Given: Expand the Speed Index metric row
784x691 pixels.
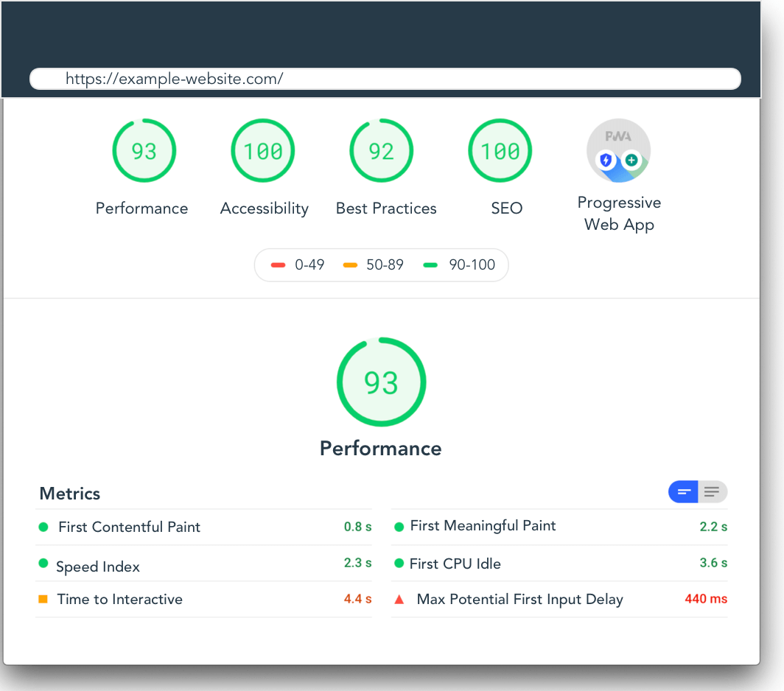Looking at the screenshot, I should [x=99, y=567].
